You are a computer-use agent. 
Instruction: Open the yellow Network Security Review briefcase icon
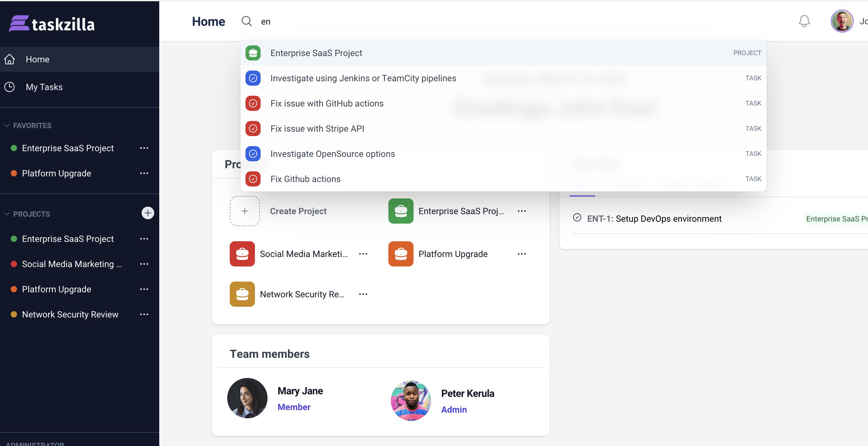242,294
